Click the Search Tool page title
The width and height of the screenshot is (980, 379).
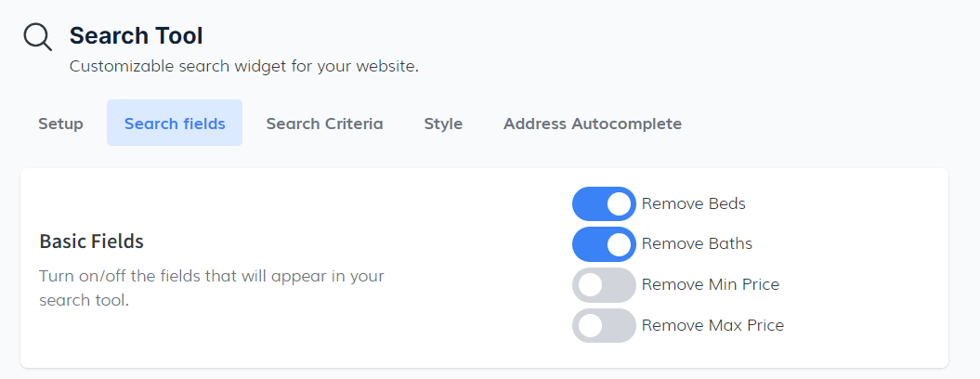click(136, 36)
